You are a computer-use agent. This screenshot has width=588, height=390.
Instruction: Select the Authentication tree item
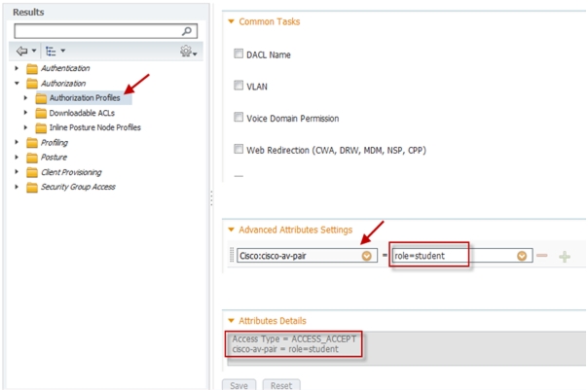tap(65, 68)
